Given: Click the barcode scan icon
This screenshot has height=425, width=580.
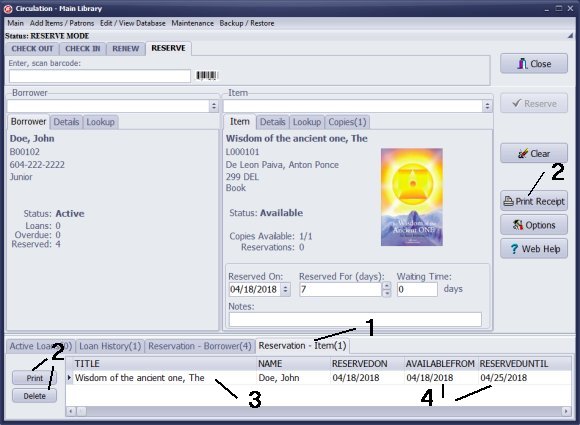Looking at the screenshot, I should point(207,76).
